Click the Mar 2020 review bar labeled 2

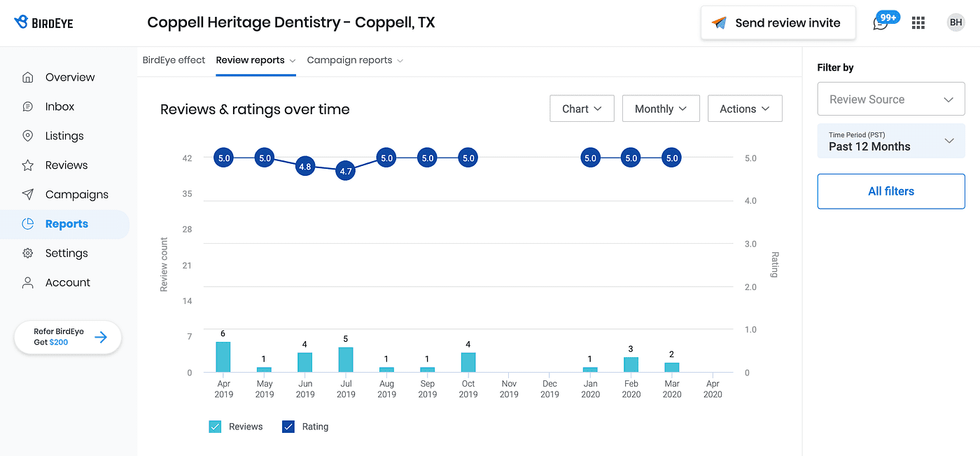click(x=672, y=368)
